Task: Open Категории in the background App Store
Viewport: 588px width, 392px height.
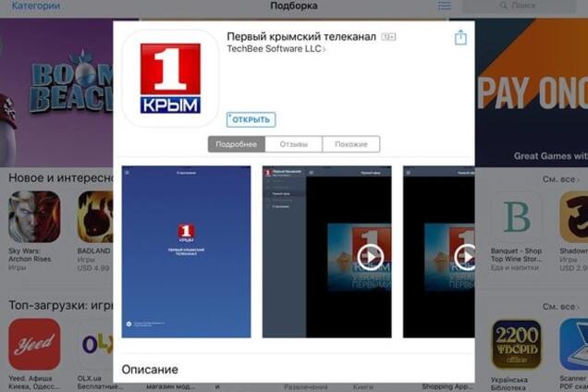Action: click(x=36, y=6)
